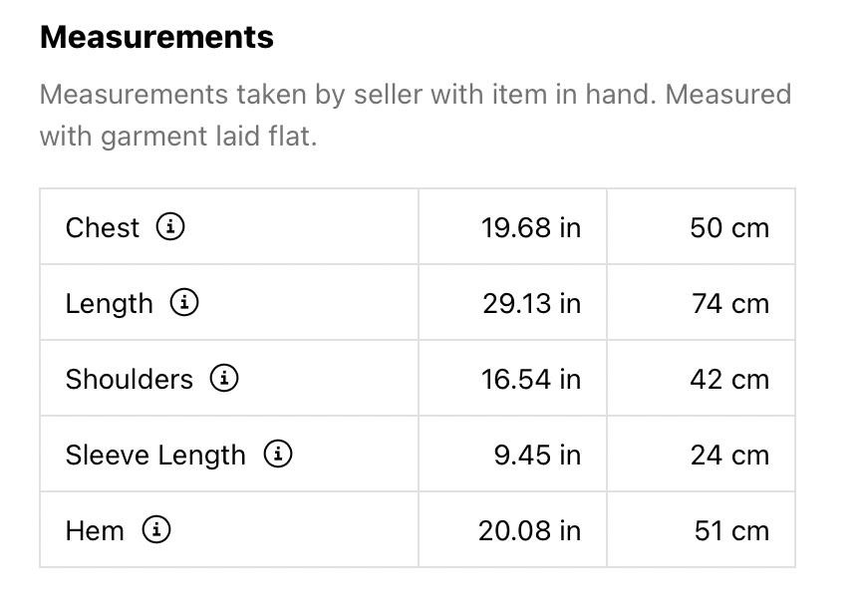The height and width of the screenshot is (616, 859).
Task: Open the Sleeve Length info icon
Action: coord(278,454)
